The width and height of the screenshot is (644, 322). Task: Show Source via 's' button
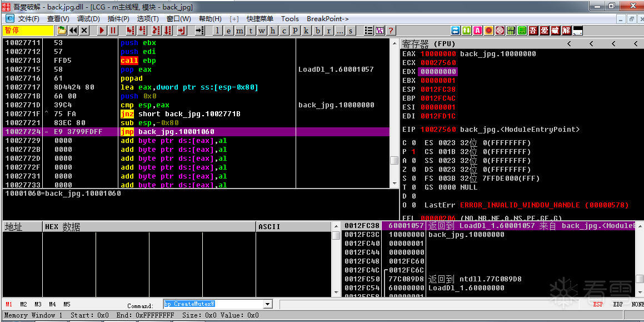tap(351, 31)
